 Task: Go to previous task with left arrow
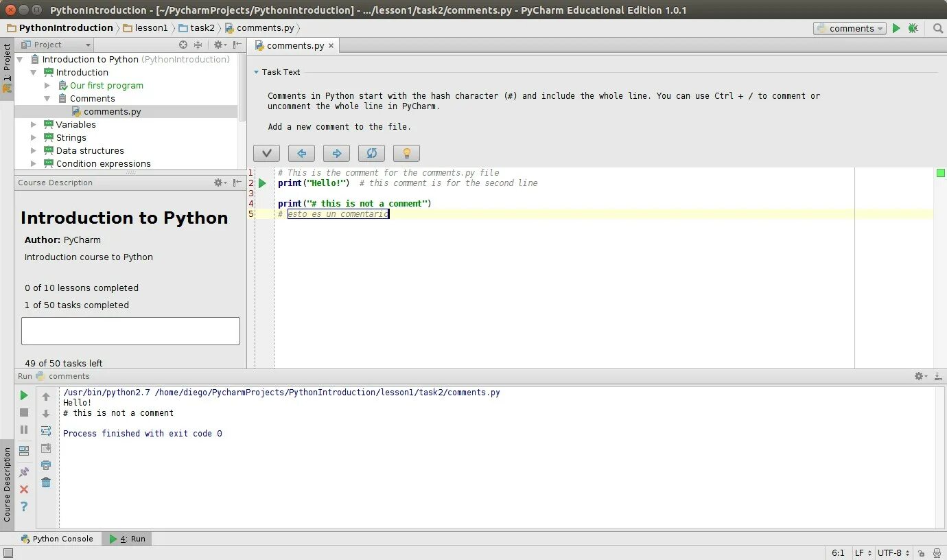[301, 153]
